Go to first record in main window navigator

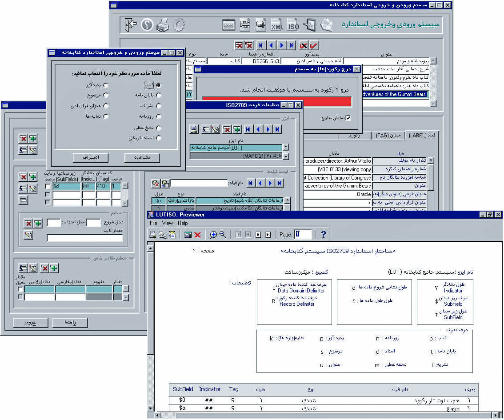pos(260,46)
